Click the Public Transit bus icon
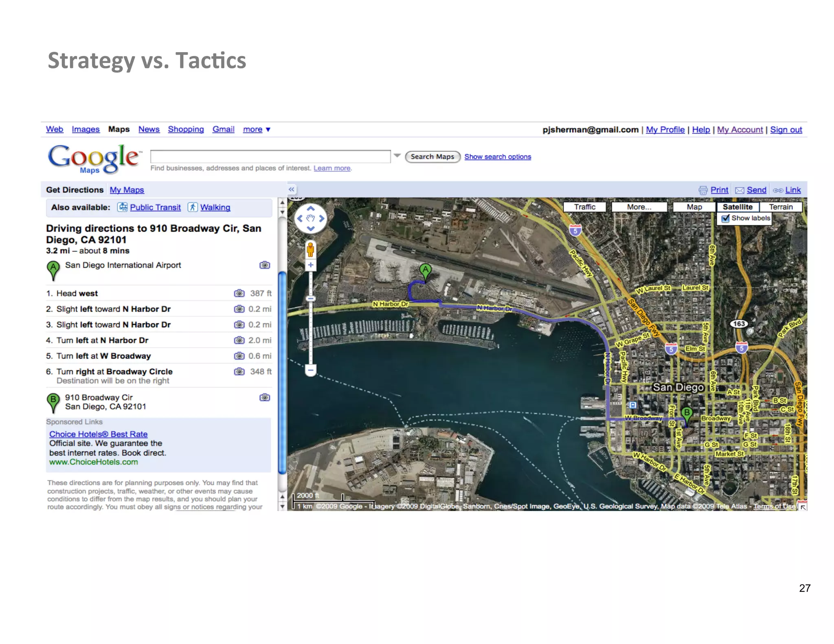 click(123, 207)
